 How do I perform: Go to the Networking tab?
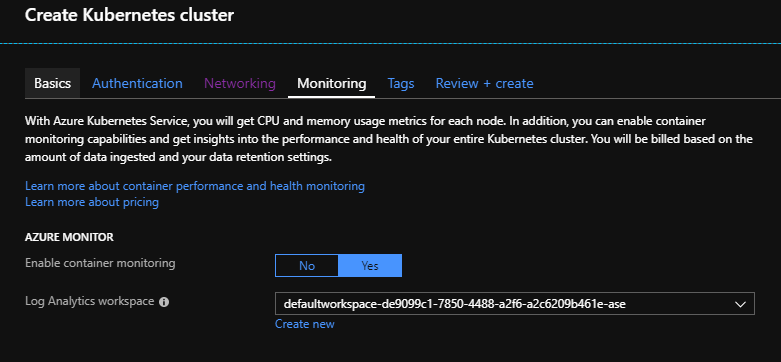coord(240,83)
